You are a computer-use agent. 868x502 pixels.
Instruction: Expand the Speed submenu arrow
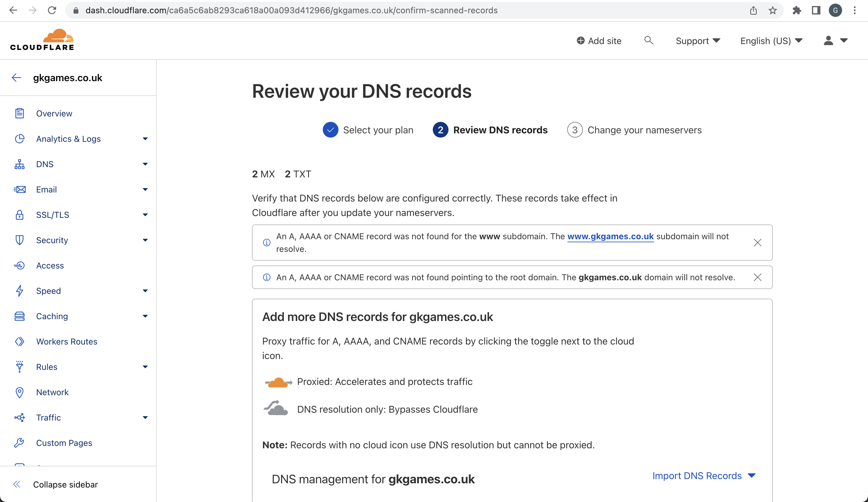(x=145, y=291)
